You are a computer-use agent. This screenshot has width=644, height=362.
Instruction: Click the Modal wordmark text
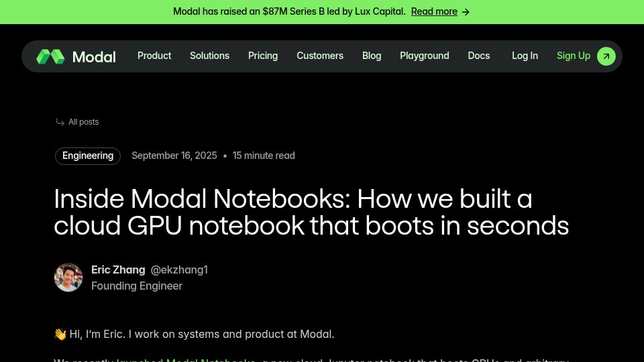[x=94, y=56]
